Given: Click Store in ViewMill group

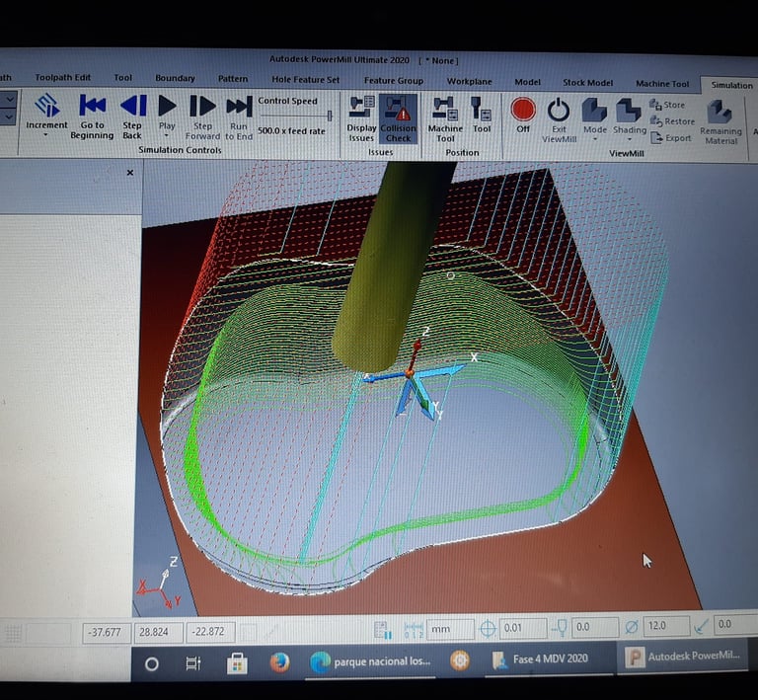Looking at the screenshot, I should click(667, 105).
